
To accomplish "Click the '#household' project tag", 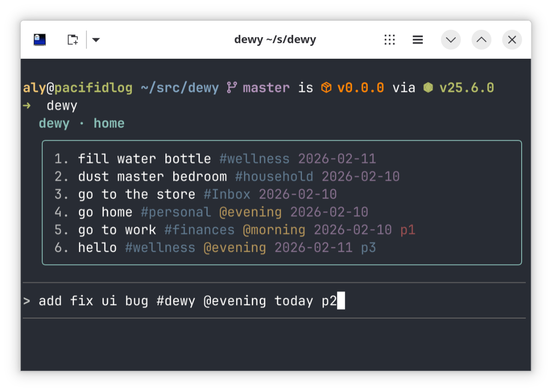I will pyautogui.click(x=274, y=176).
